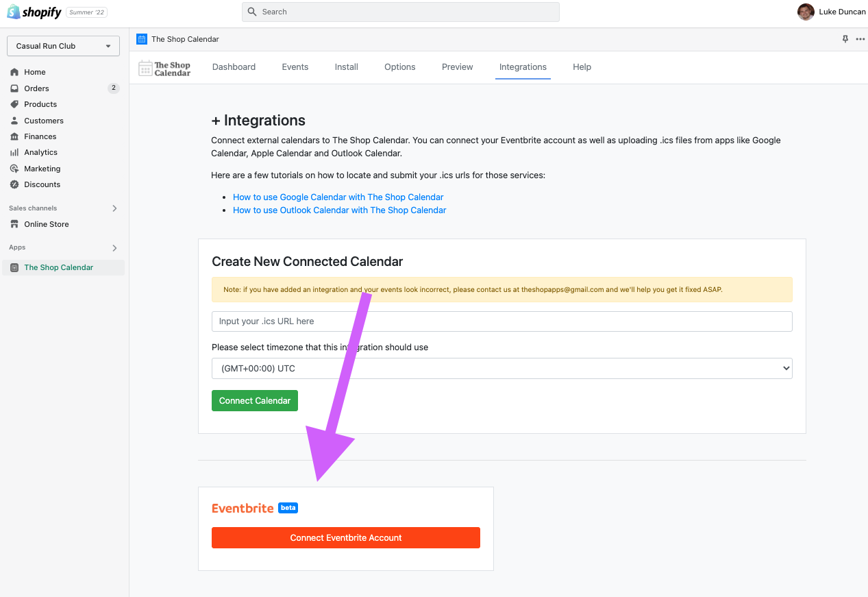Click 'Please select timezone' label text

click(x=320, y=348)
